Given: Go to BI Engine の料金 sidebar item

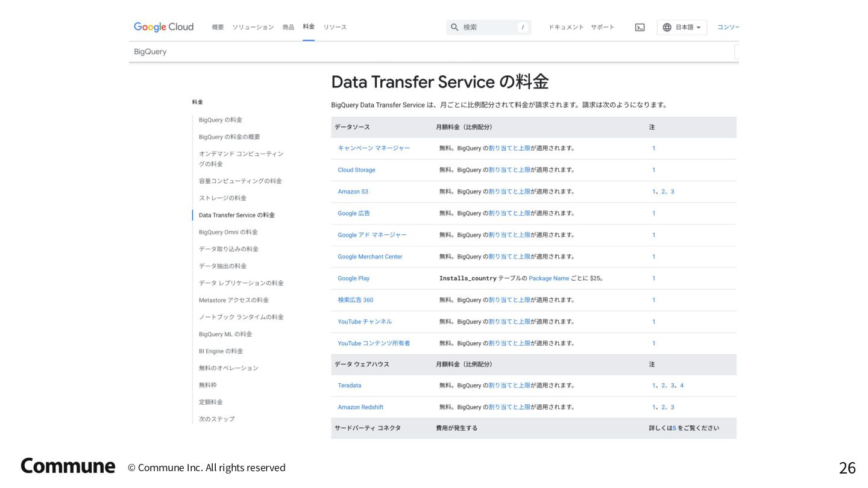Looking at the screenshot, I should 221,351.
